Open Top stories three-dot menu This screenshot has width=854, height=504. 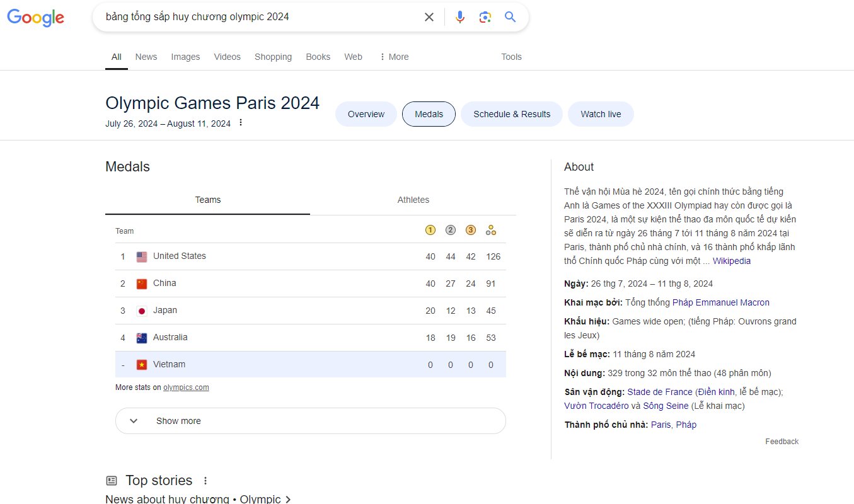coord(205,481)
